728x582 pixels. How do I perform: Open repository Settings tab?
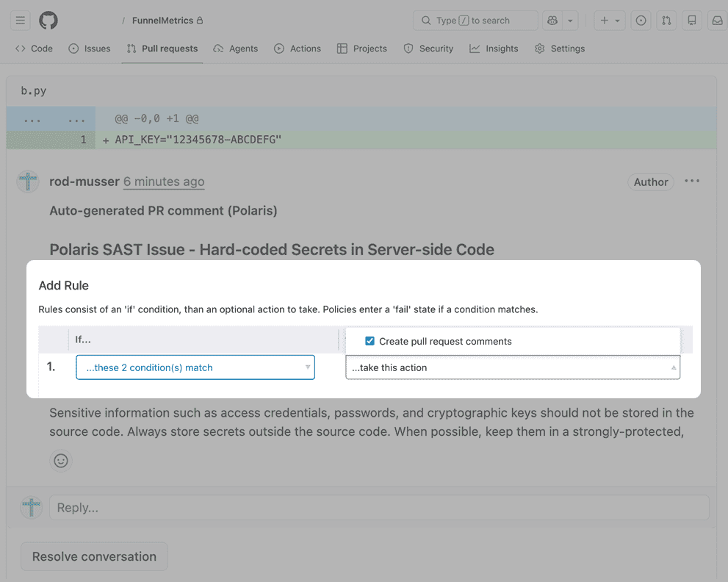pos(560,48)
